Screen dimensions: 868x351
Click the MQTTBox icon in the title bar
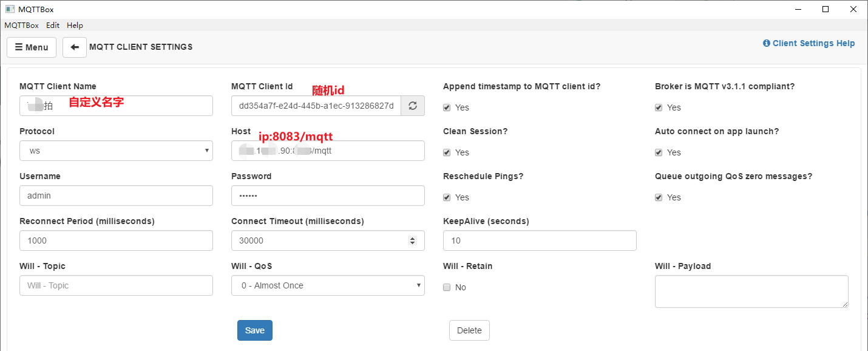pyautogui.click(x=8, y=9)
